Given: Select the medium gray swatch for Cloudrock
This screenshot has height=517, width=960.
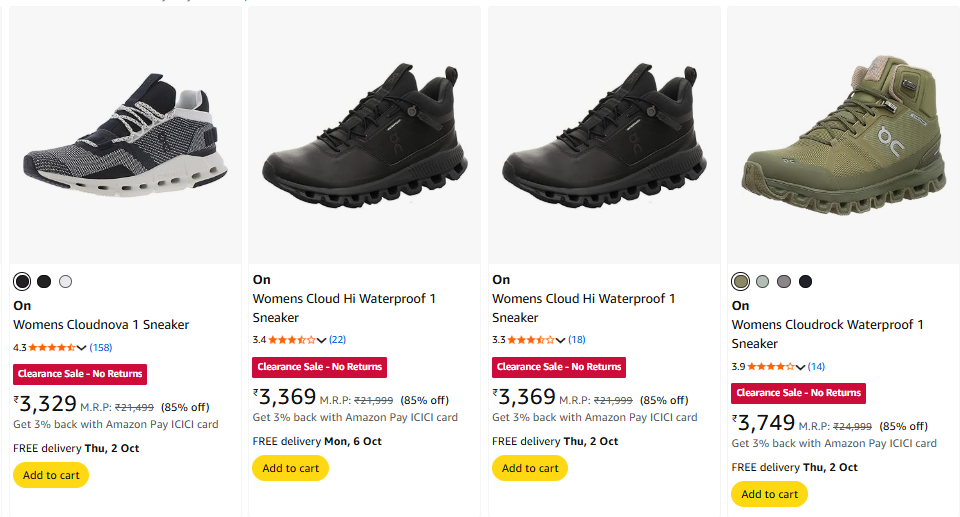Looking at the screenshot, I should pyautogui.click(x=784, y=281).
